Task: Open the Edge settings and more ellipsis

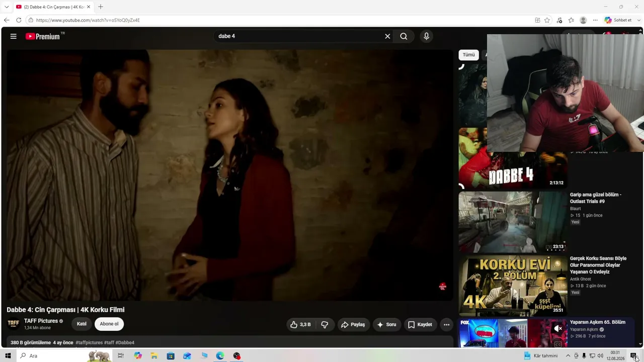Action: coord(595,20)
